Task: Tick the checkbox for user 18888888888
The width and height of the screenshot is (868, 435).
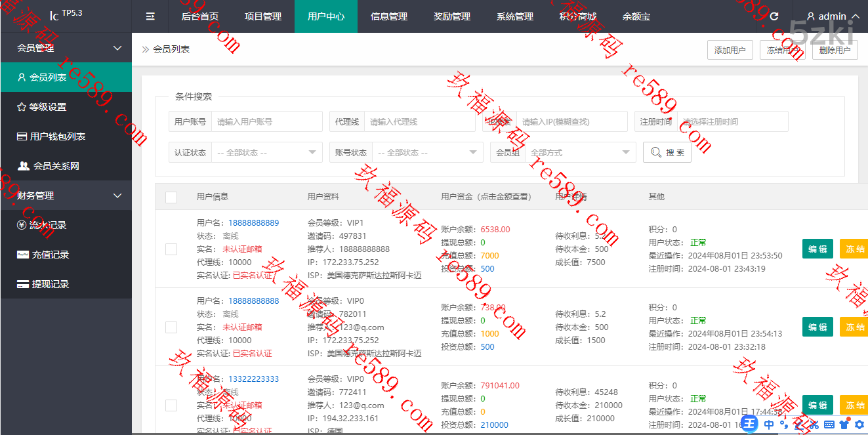Action: coord(171,327)
